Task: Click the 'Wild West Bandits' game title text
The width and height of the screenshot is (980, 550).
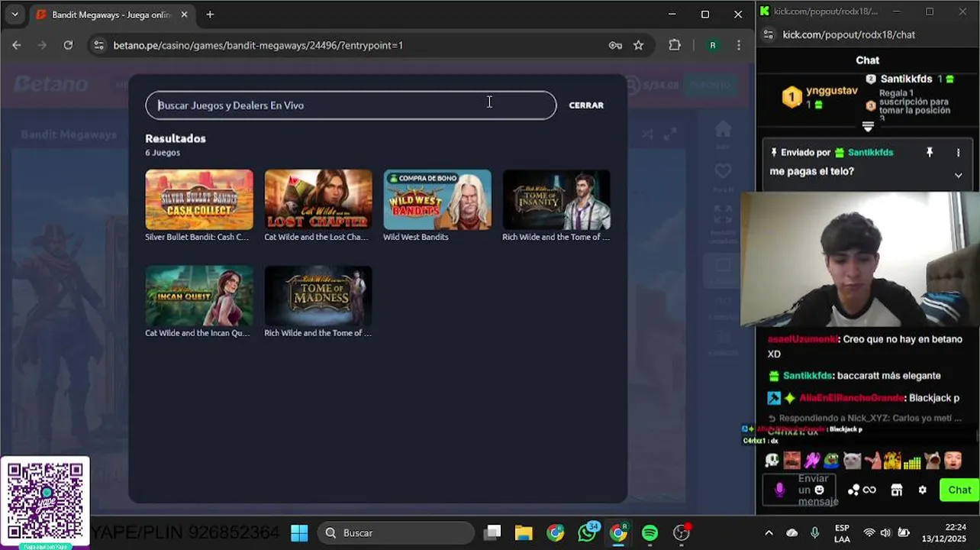Action: (x=416, y=237)
